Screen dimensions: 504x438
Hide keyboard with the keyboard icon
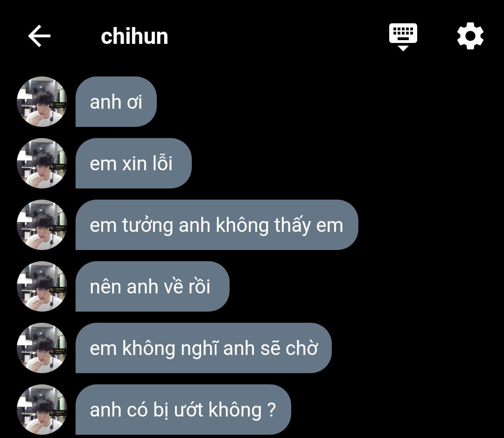coord(403,37)
